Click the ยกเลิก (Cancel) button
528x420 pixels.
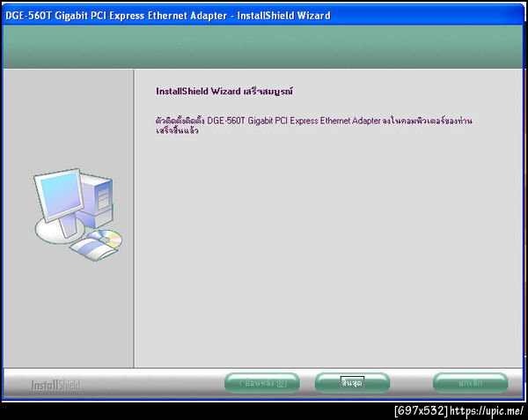pyautogui.click(x=471, y=383)
